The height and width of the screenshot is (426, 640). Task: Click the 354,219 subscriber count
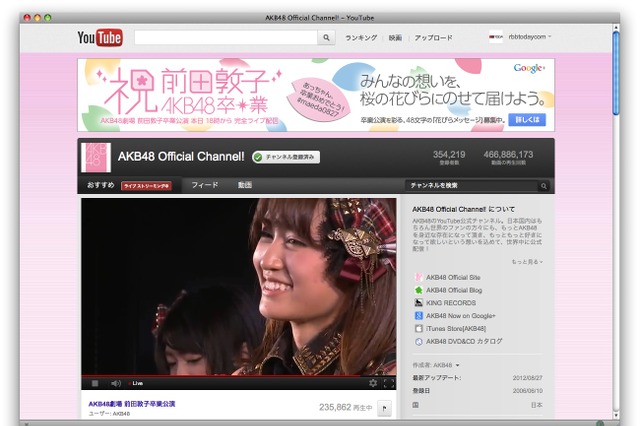pos(449,155)
